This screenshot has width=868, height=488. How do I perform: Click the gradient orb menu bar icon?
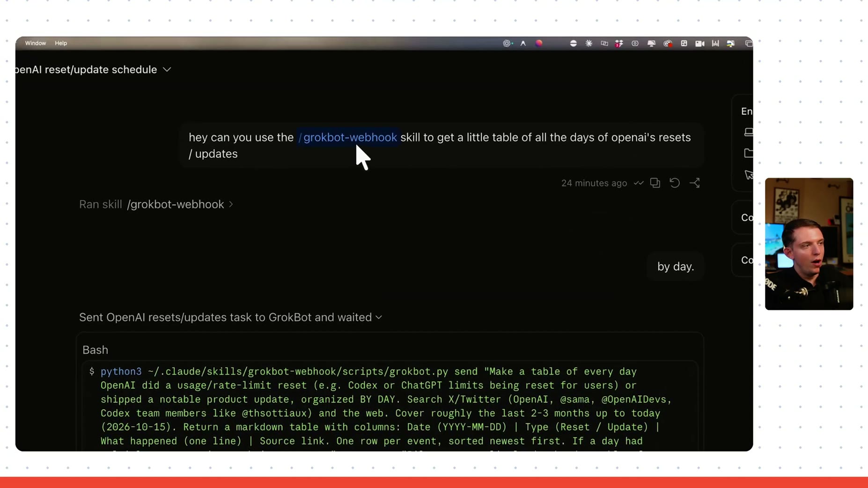[539, 43]
